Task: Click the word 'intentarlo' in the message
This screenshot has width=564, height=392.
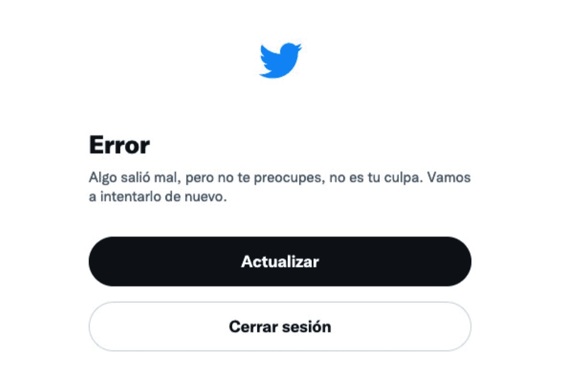Action: point(130,196)
